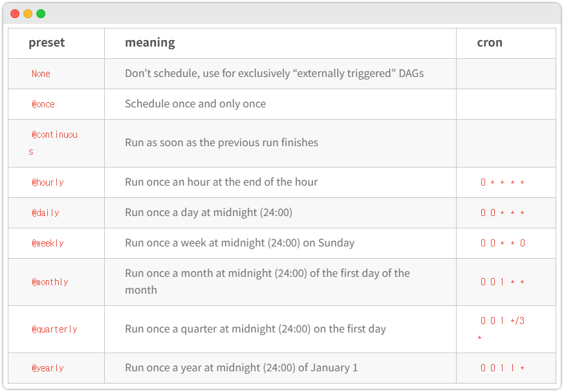Click the green maximize window button

[x=41, y=14]
